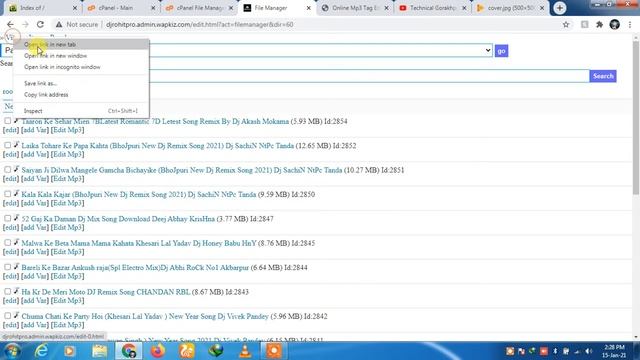The image size is (640, 360).
Task: Tick checkbox for Chuma Chati Ke Party Hoi
Action: point(7,316)
